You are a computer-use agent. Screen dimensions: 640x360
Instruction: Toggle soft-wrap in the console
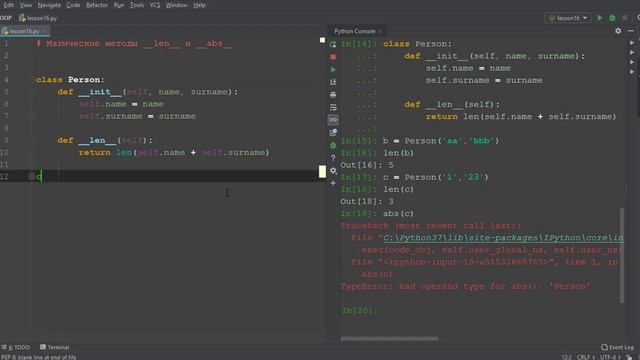point(333,107)
